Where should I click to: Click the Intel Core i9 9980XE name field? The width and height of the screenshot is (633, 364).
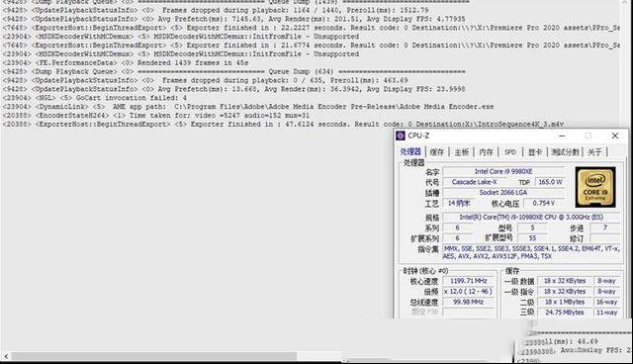[x=503, y=171]
